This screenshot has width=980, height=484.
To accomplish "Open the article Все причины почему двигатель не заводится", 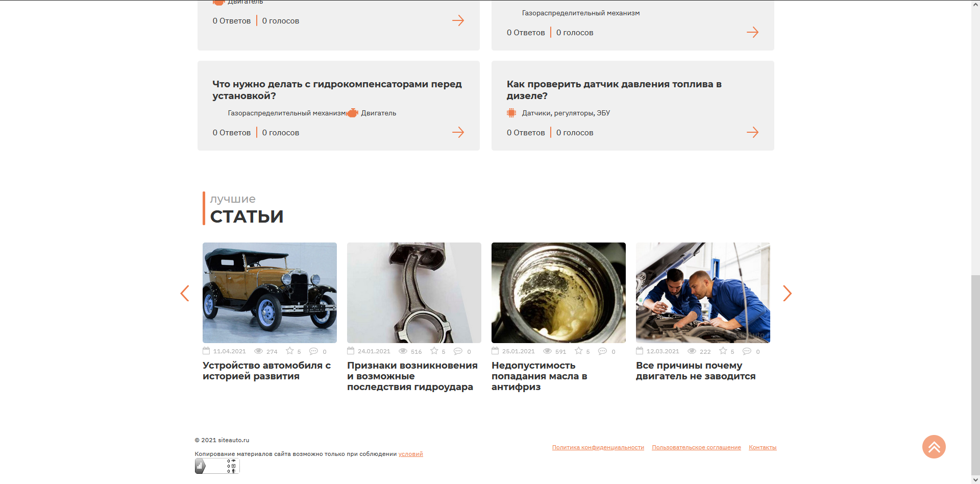I will 696,371.
